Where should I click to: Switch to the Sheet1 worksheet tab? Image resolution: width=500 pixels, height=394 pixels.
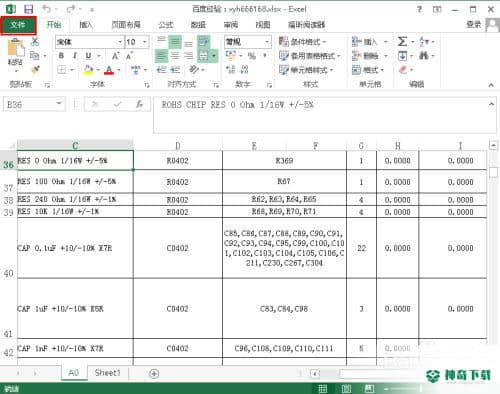(107, 373)
